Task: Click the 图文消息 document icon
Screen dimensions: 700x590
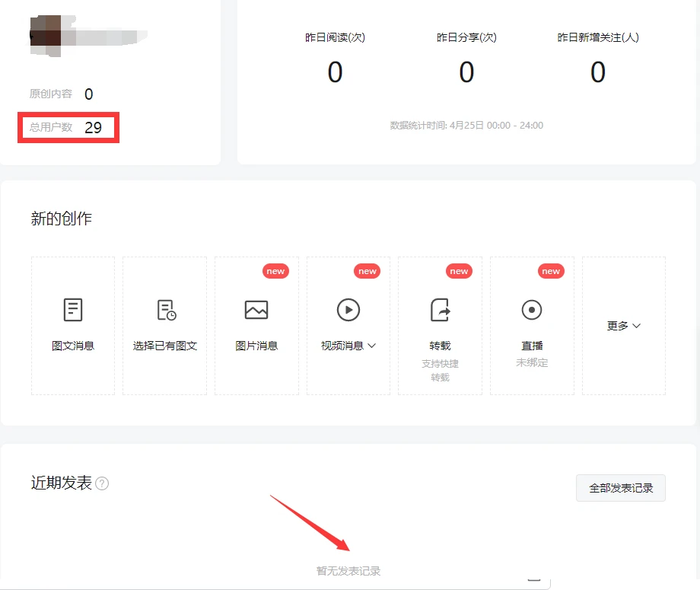Action: click(73, 310)
